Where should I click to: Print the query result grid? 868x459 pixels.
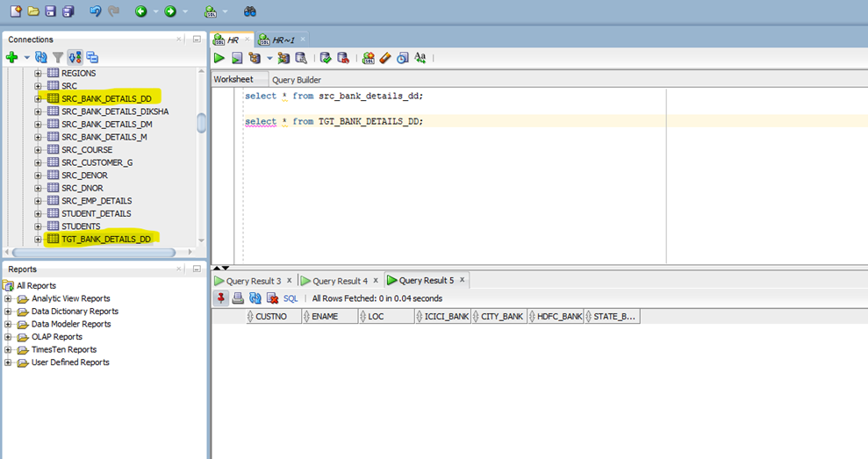238,298
